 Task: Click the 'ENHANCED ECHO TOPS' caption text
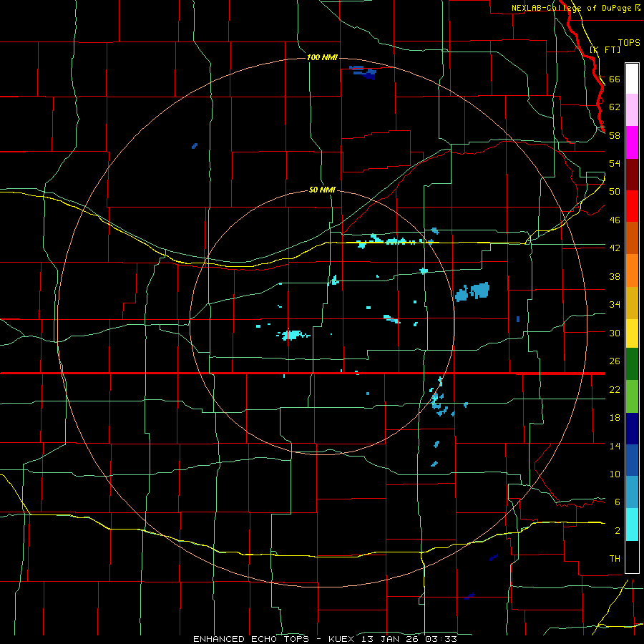point(251,639)
